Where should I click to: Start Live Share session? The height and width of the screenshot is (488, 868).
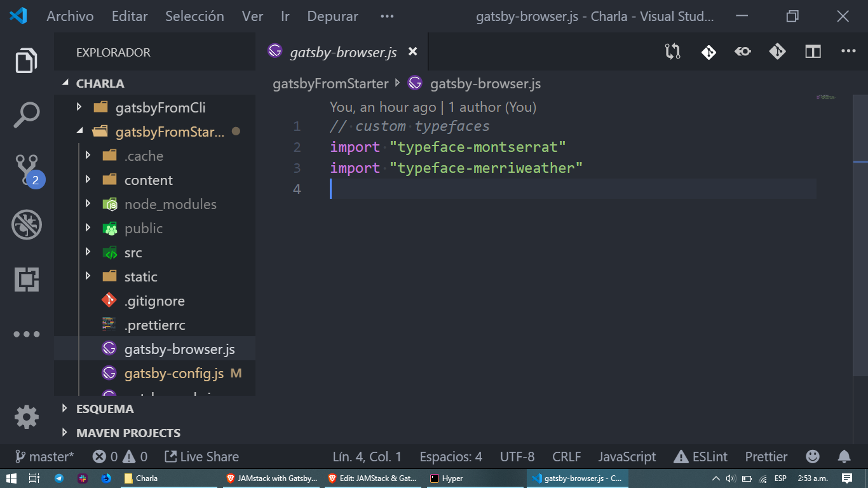click(x=201, y=456)
